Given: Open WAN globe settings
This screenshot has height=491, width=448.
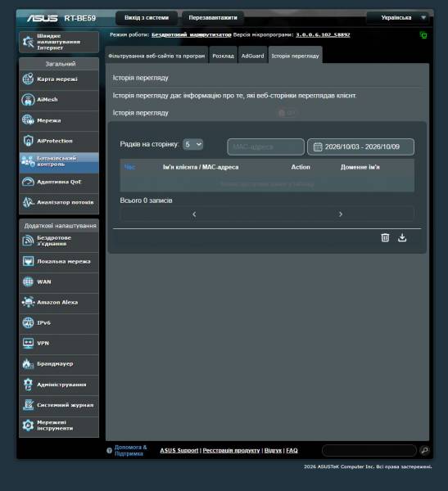Looking at the screenshot, I should pos(59,282).
